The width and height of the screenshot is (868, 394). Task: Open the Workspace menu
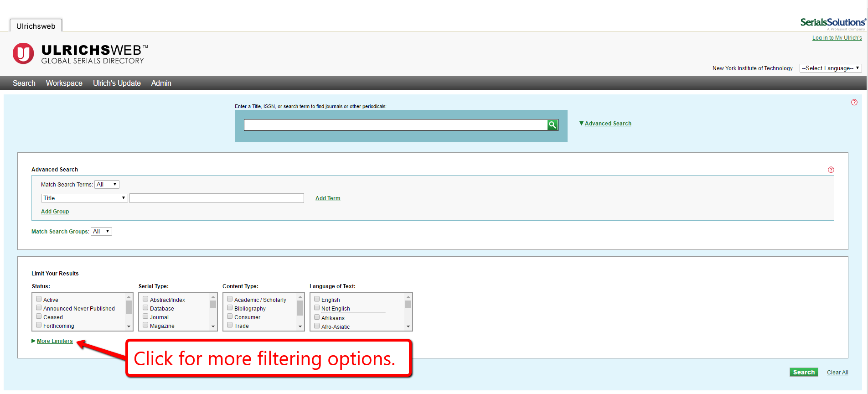point(64,83)
